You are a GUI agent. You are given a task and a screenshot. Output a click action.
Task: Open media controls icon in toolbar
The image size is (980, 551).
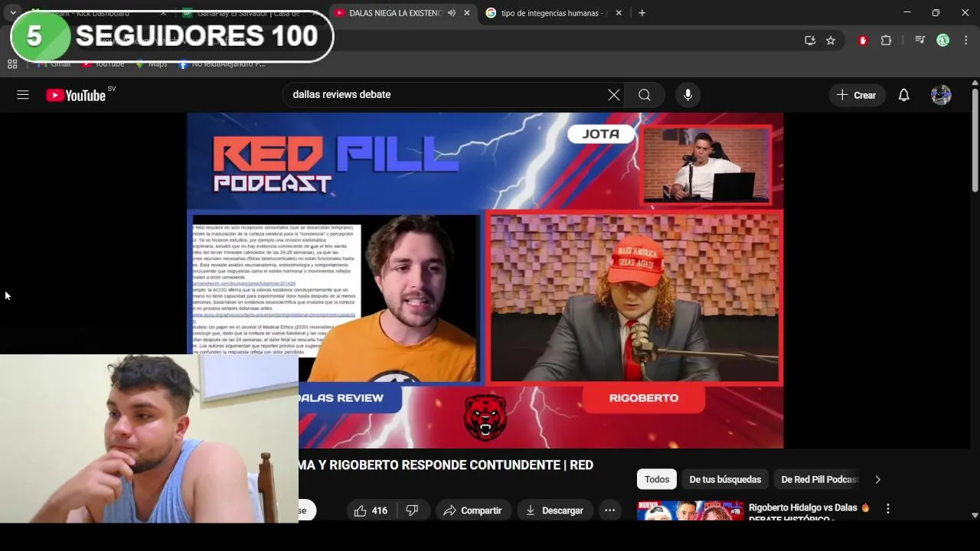point(920,41)
